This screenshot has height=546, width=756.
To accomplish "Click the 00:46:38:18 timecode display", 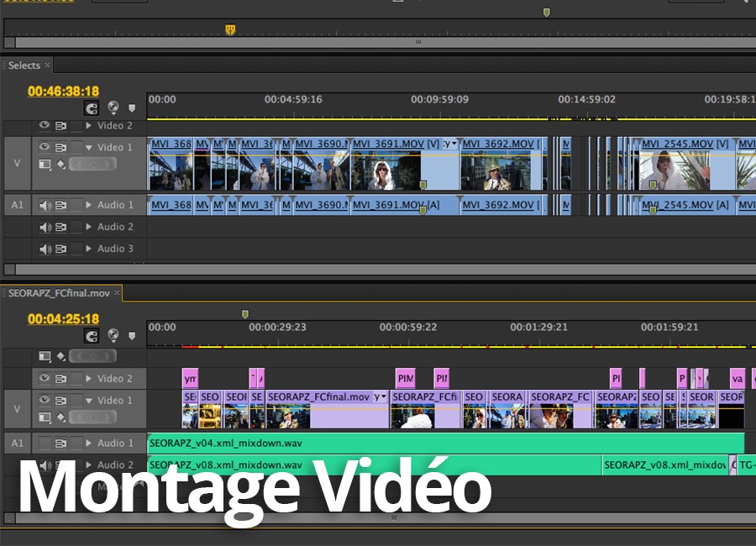I will pyautogui.click(x=63, y=91).
